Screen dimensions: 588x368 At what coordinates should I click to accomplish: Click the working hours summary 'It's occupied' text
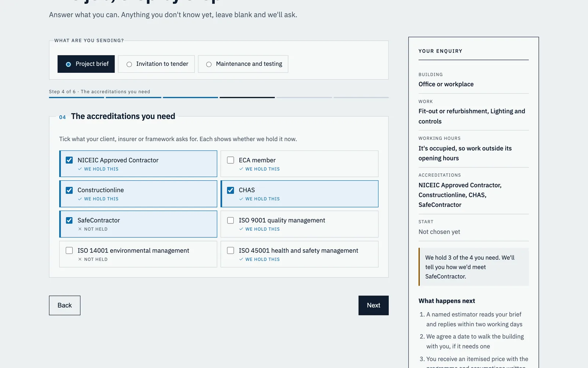[465, 153]
